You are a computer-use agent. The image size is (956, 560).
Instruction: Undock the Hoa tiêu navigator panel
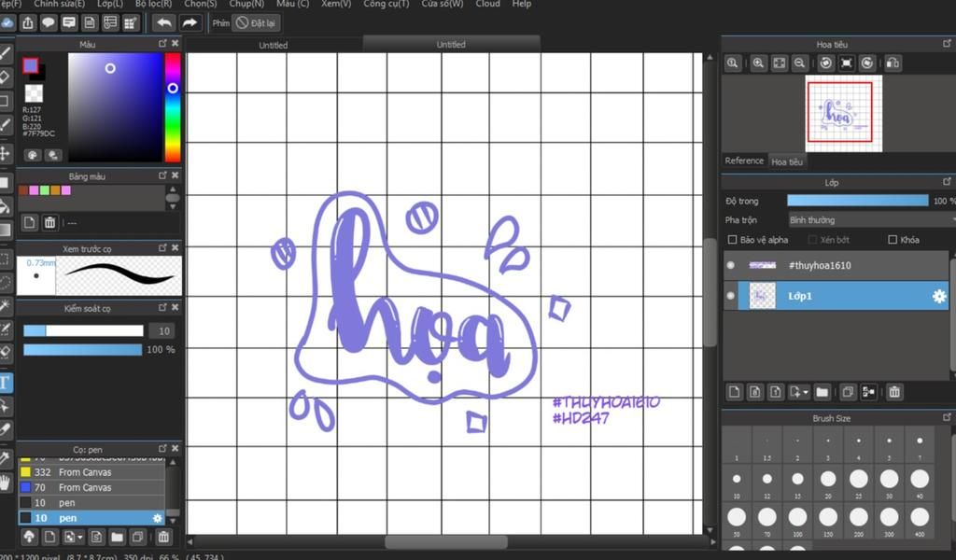(x=947, y=43)
